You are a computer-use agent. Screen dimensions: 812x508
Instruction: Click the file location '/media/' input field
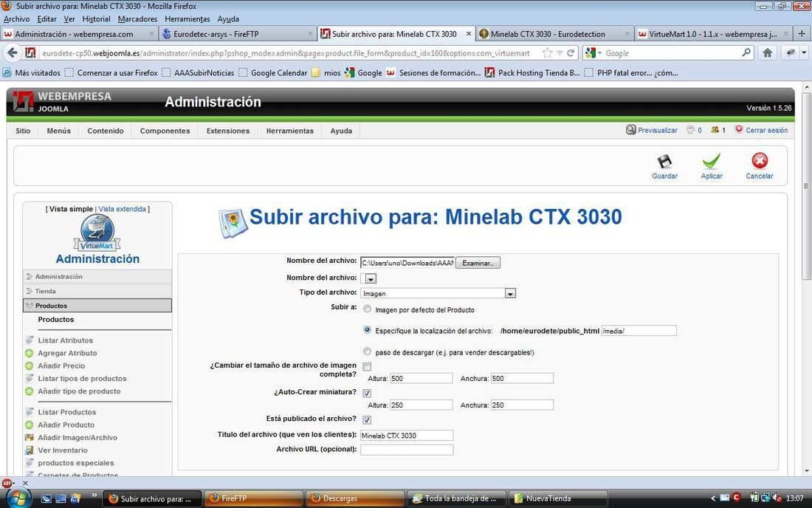click(639, 330)
